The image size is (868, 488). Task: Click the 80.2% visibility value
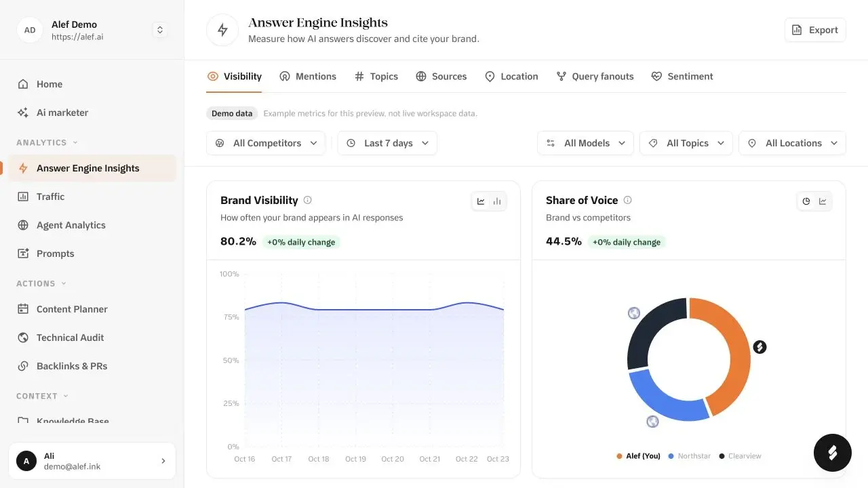pos(238,241)
